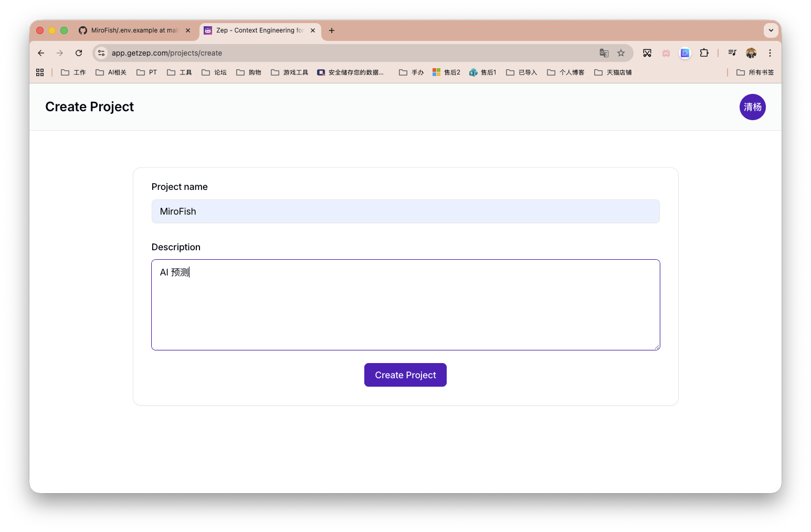Viewport: 811px width, 532px height.
Task: Open the media control icon in toolbar
Action: pyautogui.click(x=732, y=53)
